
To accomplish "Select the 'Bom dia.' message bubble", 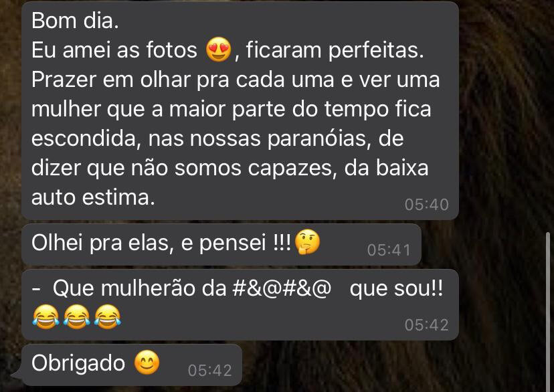I will click(x=240, y=110).
